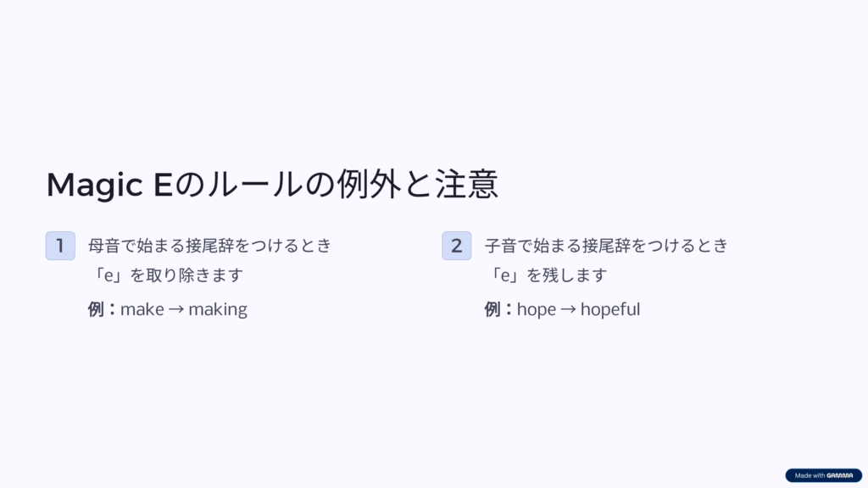
Task: Click the text '「e」を残します'
Action: click(x=546, y=275)
